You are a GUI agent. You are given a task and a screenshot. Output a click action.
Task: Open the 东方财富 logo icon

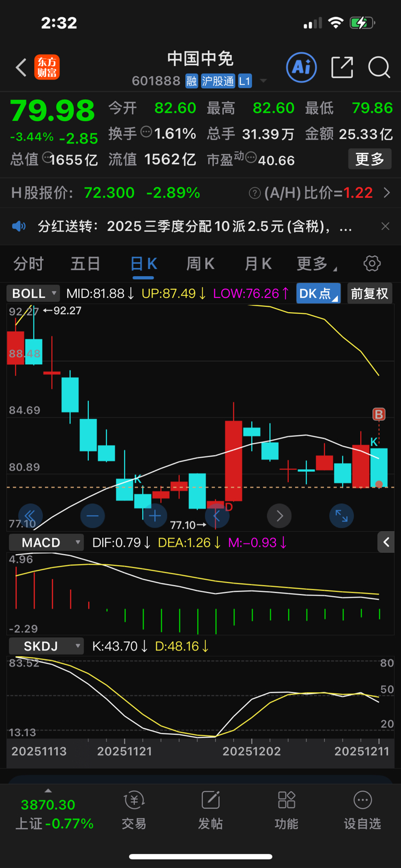[47, 68]
